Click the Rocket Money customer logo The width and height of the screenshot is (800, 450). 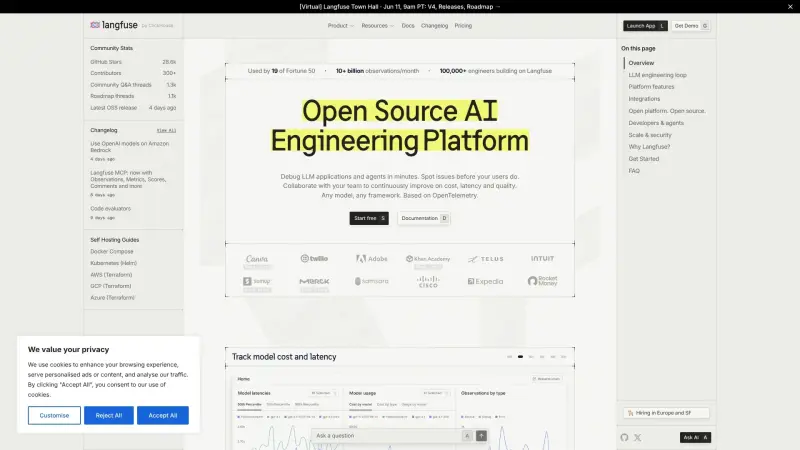542,281
